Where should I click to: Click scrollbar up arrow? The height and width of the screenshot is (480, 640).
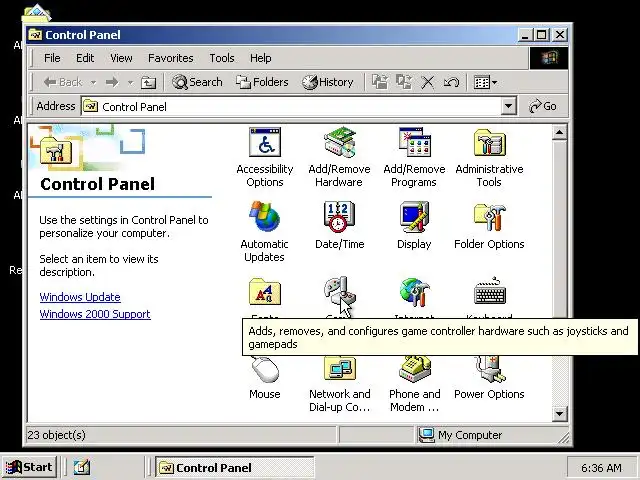560,133
